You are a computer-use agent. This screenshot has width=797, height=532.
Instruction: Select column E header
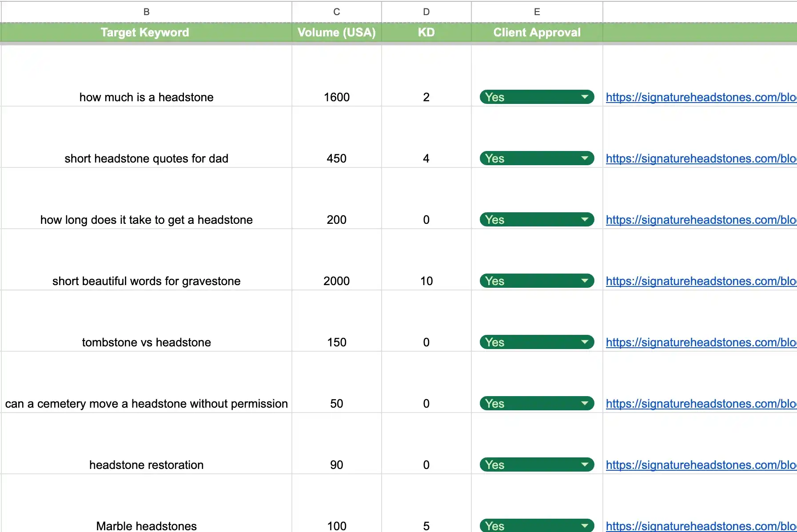point(537,12)
